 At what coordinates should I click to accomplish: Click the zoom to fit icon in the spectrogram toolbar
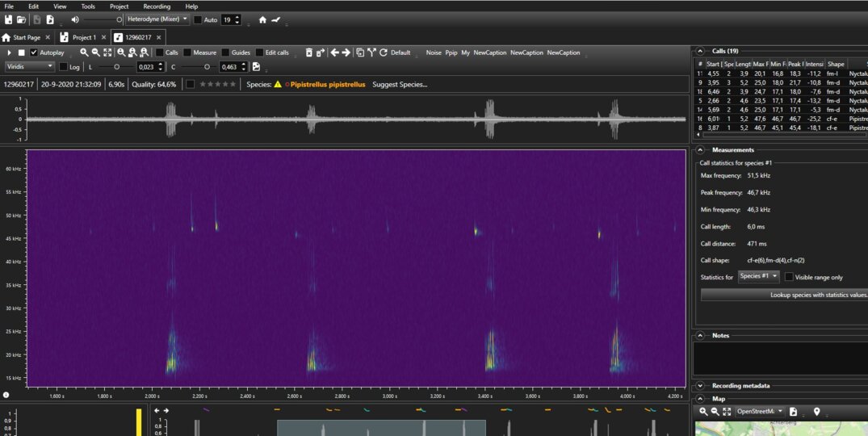tap(107, 52)
